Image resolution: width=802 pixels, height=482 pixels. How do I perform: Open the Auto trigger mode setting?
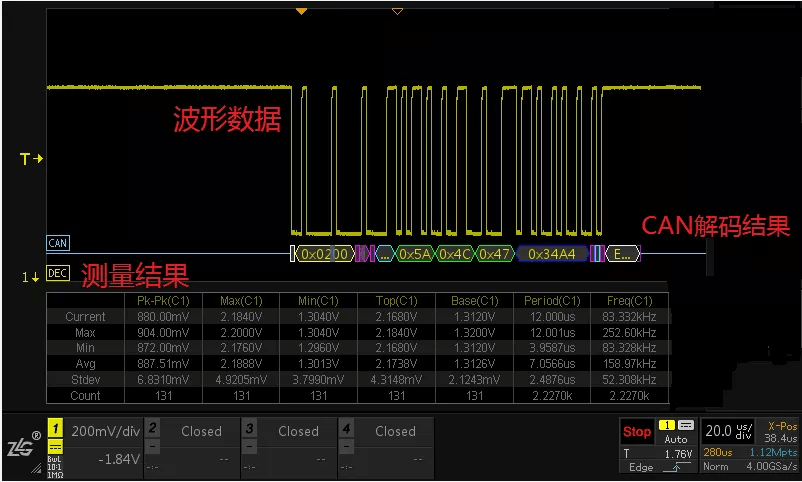(x=676, y=439)
